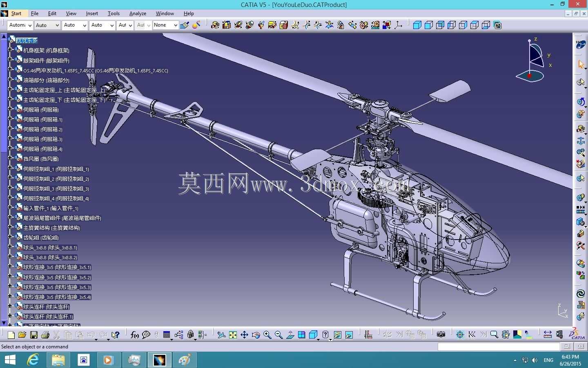
Task: Click the axis system icon in the top toolbar
Action: point(398,25)
